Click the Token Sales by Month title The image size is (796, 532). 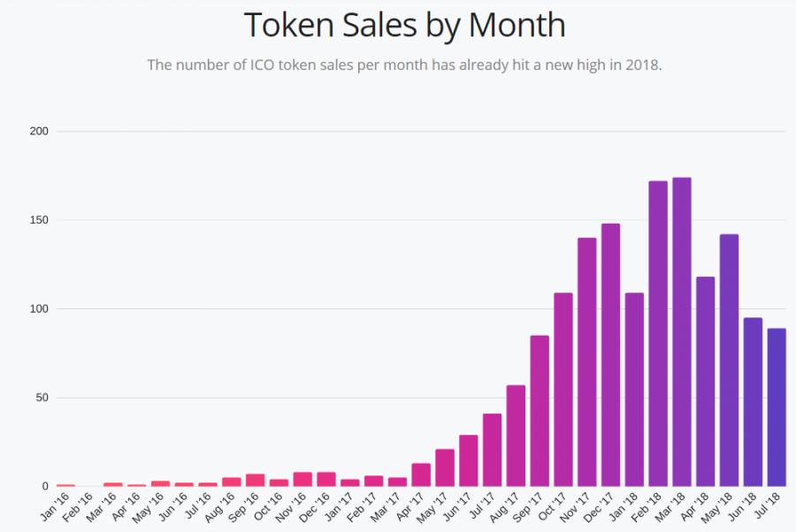click(404, 25)
